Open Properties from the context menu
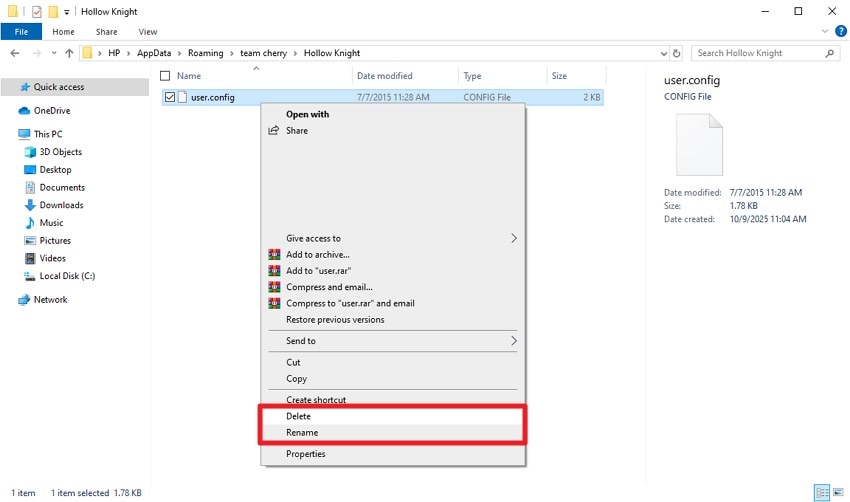Screen dimensions: 850x502 click(393, 454)
